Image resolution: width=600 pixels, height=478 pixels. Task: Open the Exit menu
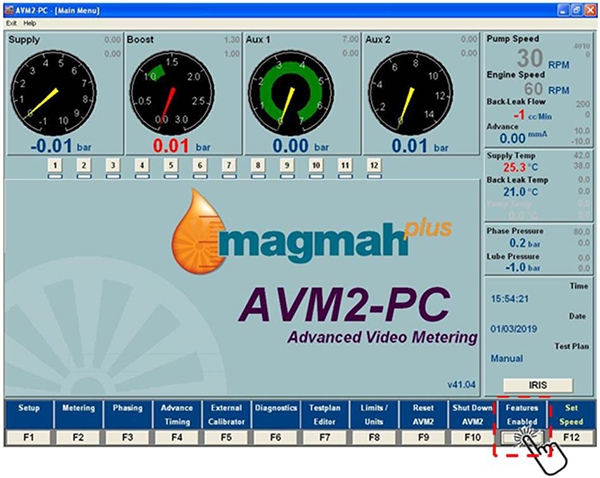(x=11, y=23)
